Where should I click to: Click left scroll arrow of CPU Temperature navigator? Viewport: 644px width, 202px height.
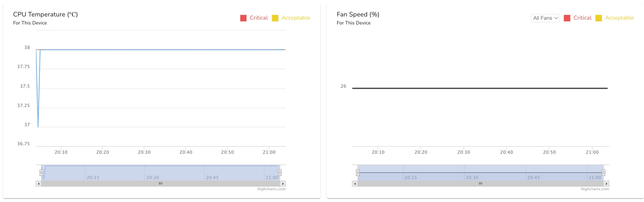tap(39, 184)
